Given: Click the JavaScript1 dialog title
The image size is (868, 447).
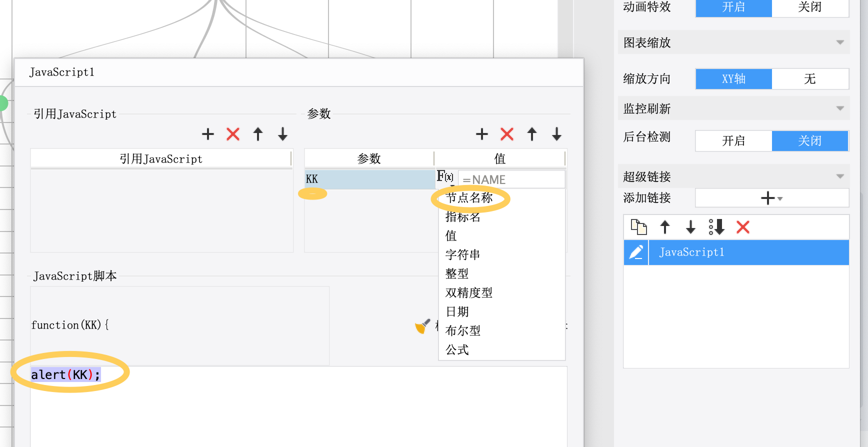Looking at the screenshot, I should point(62,72).
